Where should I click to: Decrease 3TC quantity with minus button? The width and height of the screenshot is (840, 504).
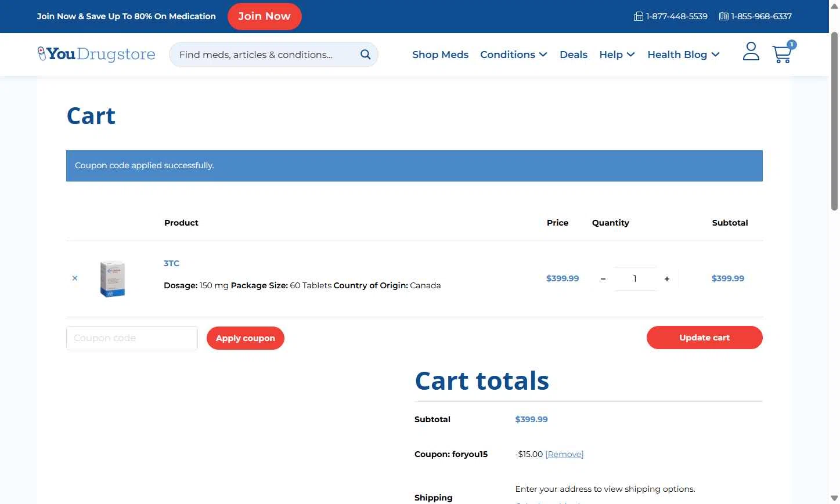click(603, 279)
